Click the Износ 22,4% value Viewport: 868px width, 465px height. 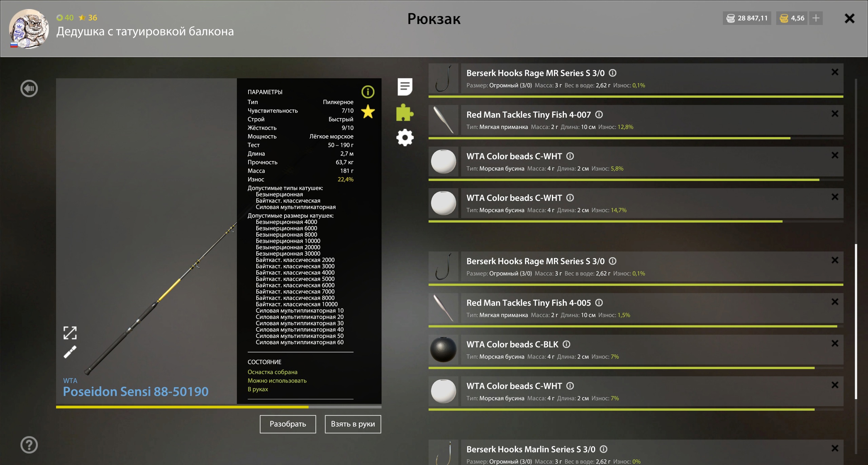[x=346, y=179]
